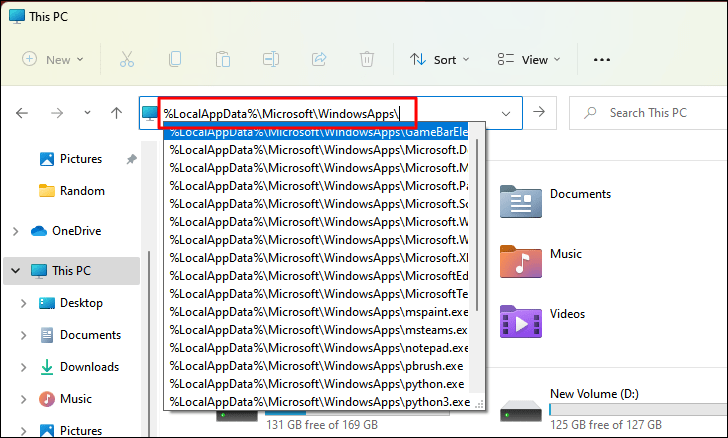This screenshot has width=728, height=438.
Task: Select the Microsoft.Xl suggestion
Action: tap(316, 258)
